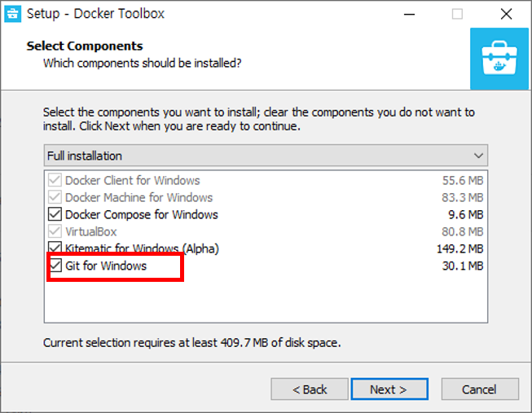This screenshot has height=413, width=532.
Task: Cancel the Docker Toolbox setup
Action: [x=480, y=389]
